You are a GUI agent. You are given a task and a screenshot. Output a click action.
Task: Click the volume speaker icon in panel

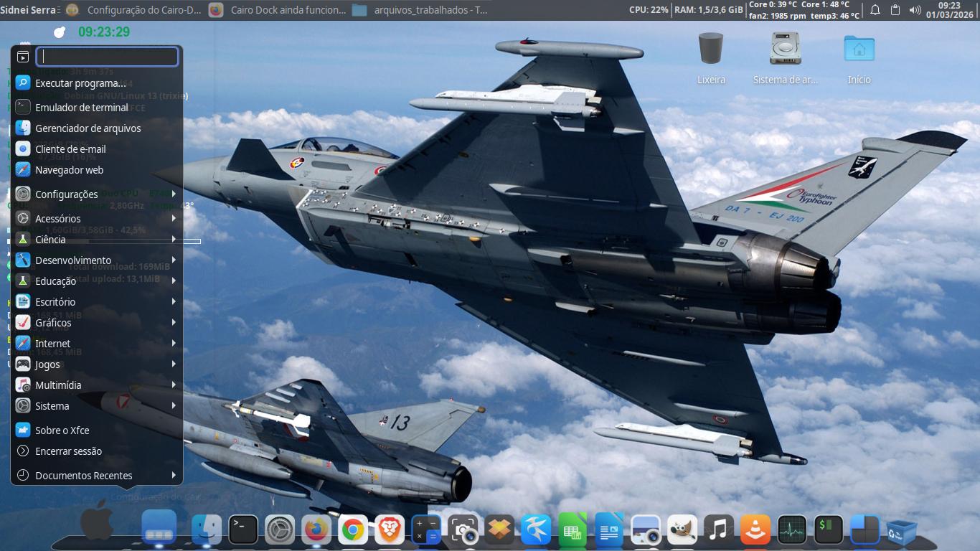pyautogui.click(x=915, y=10)
